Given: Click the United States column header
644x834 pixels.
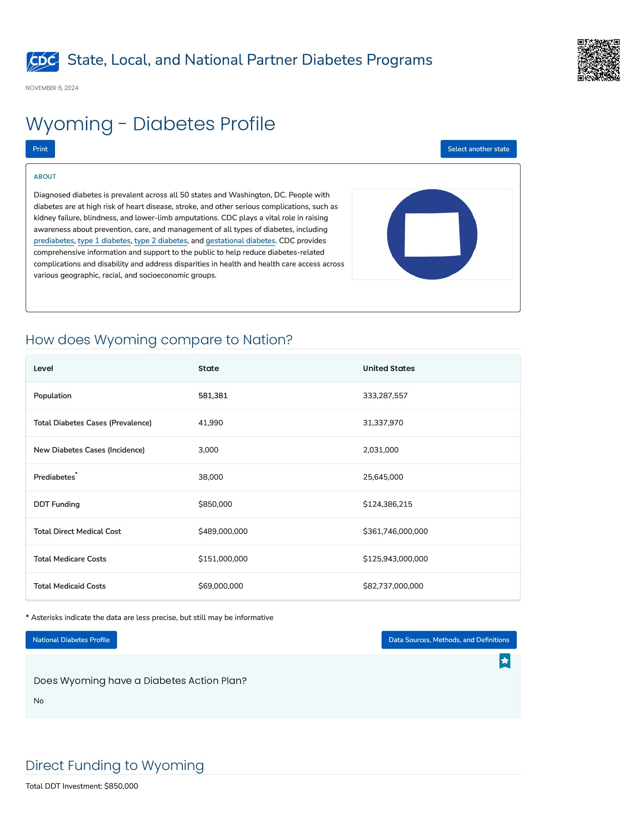Looking at the screenshot, I should pyautogui.click(x=389, y=368).
